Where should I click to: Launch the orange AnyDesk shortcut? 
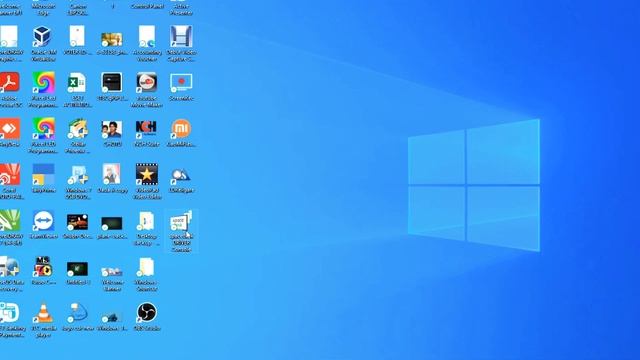click(x=9, y=129)
